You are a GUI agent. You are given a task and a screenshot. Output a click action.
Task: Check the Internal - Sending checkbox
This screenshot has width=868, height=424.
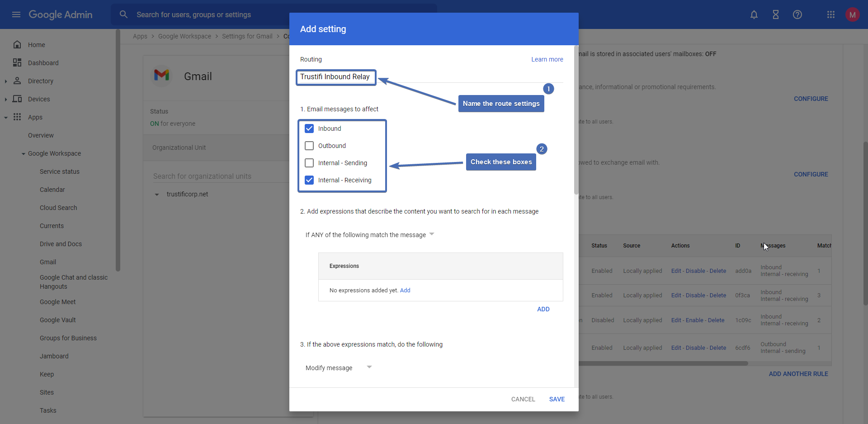(x=309, y=163)
